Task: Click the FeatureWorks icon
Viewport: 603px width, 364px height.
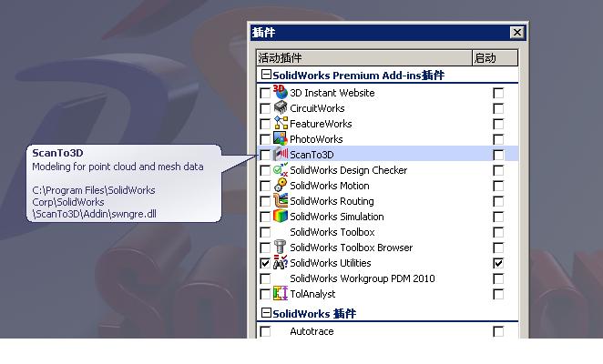Action: (x=281, y=124)
